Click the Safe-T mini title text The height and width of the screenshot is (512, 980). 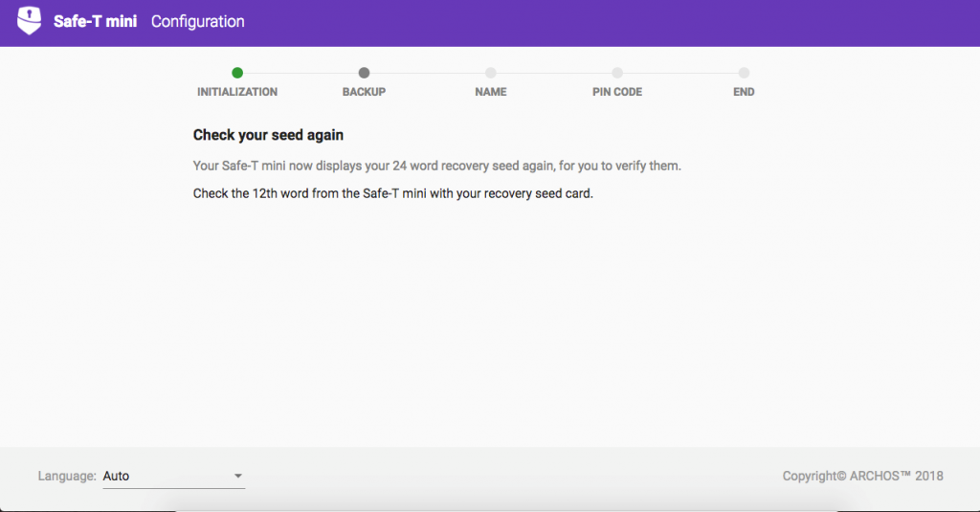pos(95,21)
